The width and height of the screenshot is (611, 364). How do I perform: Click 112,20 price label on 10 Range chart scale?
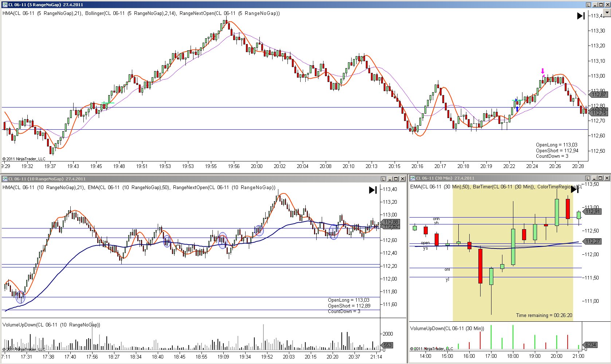point(390,266)
